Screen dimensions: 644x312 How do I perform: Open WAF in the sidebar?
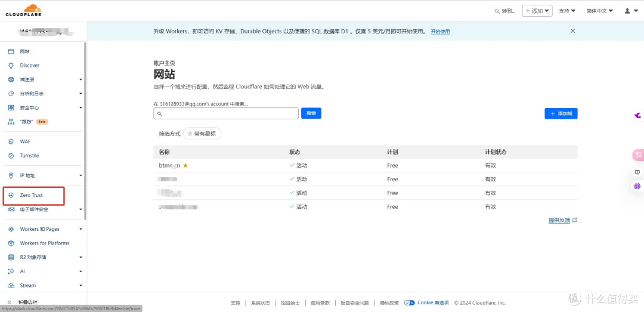[25, 141]
